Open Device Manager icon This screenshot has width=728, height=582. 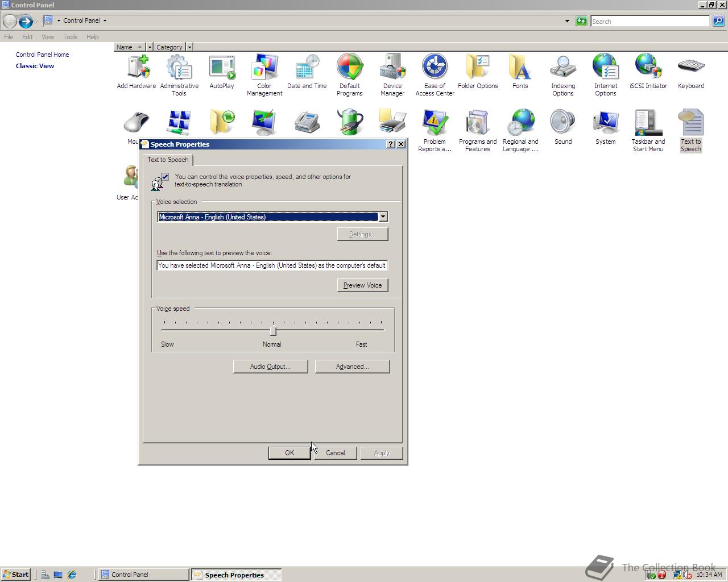[x=392, y=76]
